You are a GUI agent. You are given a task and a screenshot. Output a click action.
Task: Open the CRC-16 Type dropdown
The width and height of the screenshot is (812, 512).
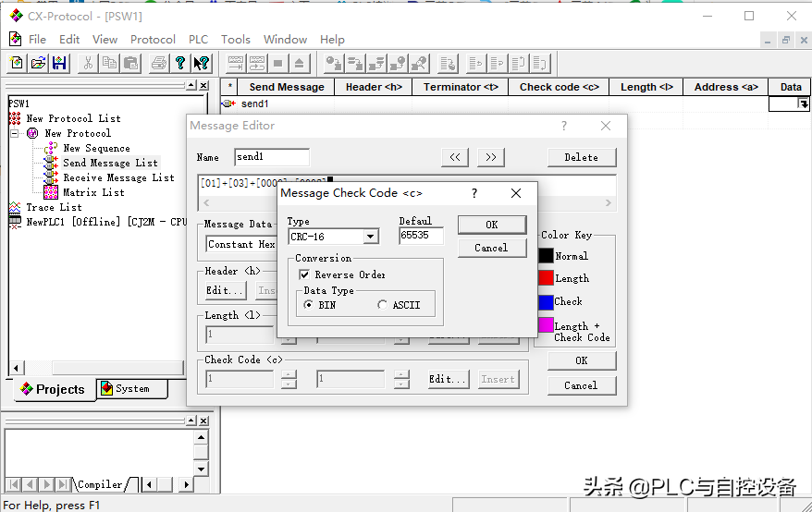coord(370,237)
